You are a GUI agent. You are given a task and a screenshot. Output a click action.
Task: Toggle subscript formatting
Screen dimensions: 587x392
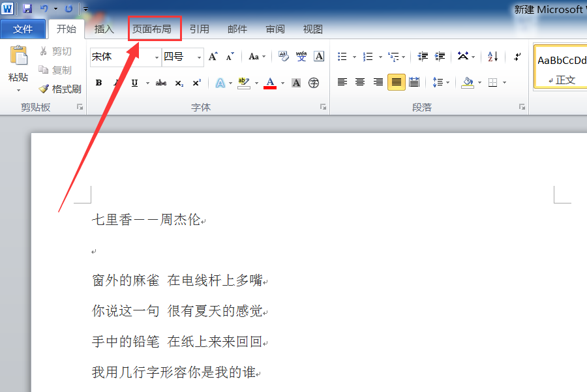click(x=179, y=83)
